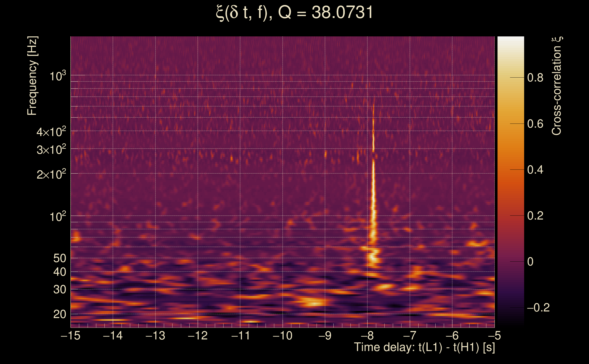Click the 50 Hz frequency tick label
Image resolution: width=589 pixels, height=364 pixels.
pos(59,258)
